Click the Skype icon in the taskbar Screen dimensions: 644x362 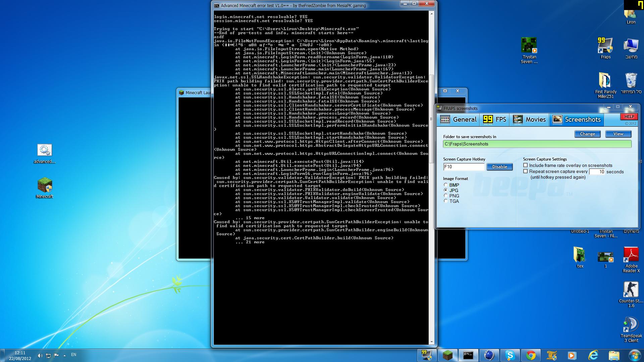click(x=510, y=355)
